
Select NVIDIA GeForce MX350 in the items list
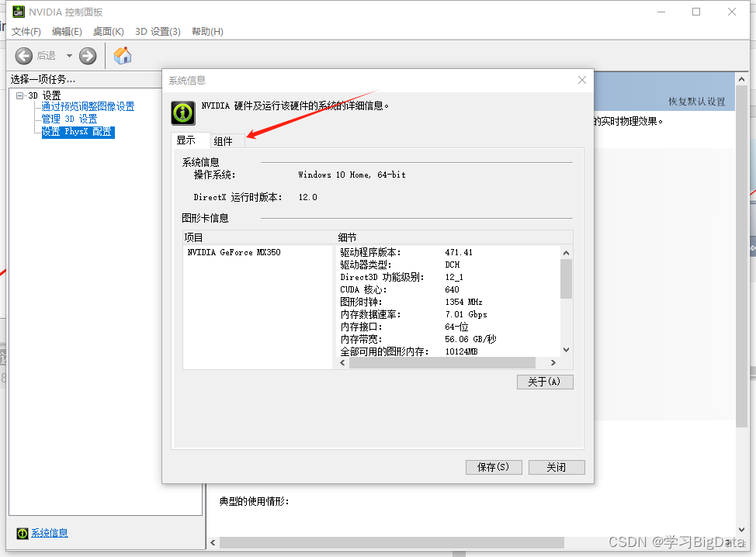(234, 252)
